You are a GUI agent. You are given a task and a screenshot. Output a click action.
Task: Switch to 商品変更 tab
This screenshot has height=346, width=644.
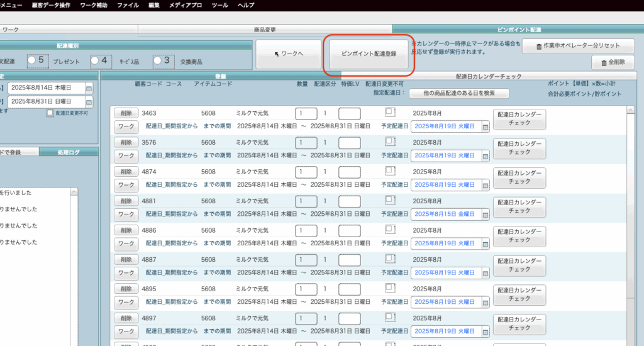tap(264, 30)
